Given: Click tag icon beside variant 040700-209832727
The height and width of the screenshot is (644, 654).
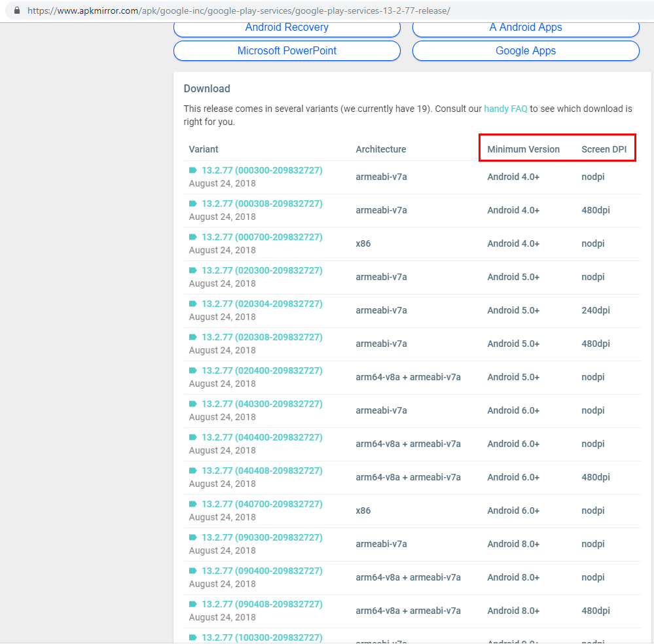Looking at the screenshot, I should [x=193, y=504].
